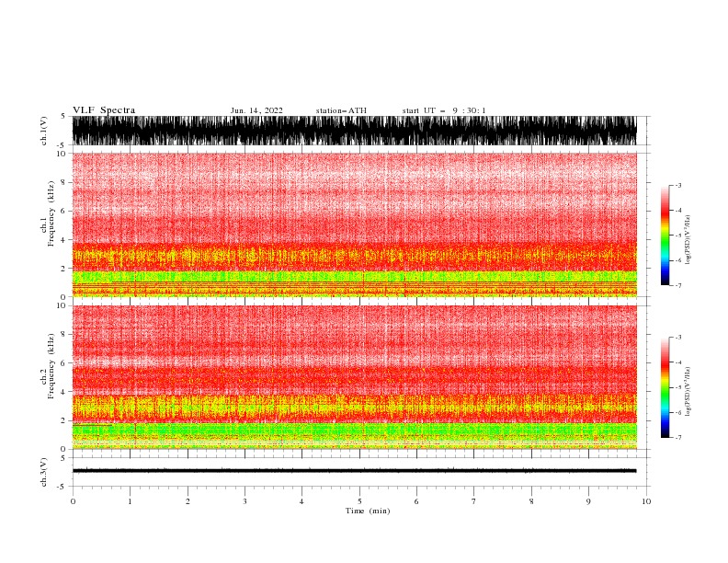Click the time axis tick label '5'
Screen dimensions: 728x563
359,501
